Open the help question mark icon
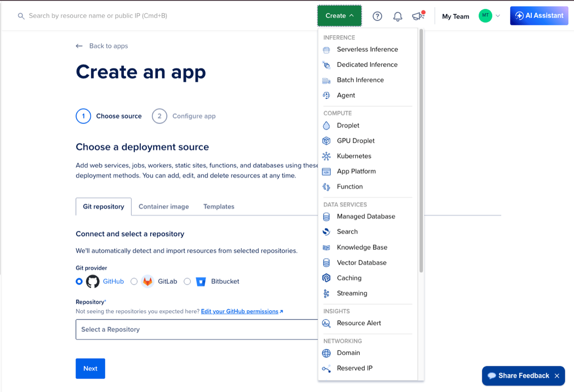This screenshot has height=392, width=574. coord(377,16)
